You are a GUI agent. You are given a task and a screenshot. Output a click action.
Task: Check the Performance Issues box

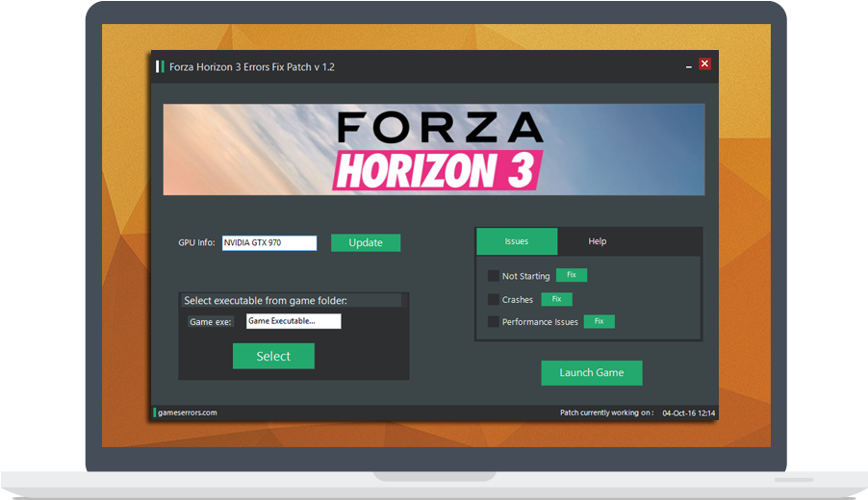pyautogui.click(x=494, y=321)
